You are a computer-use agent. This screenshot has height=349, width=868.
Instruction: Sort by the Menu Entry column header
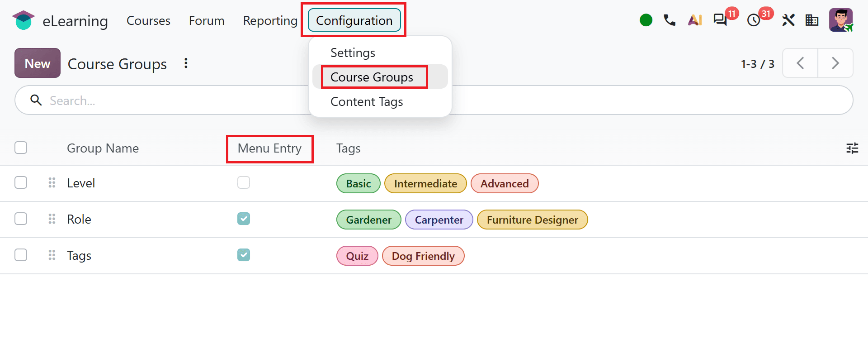[x=269, y=148]
